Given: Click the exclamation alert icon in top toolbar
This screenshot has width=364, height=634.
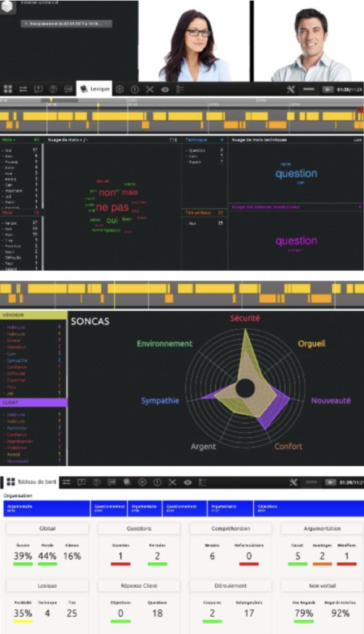Looking at the screenshot, I should (x=135, y=89).
